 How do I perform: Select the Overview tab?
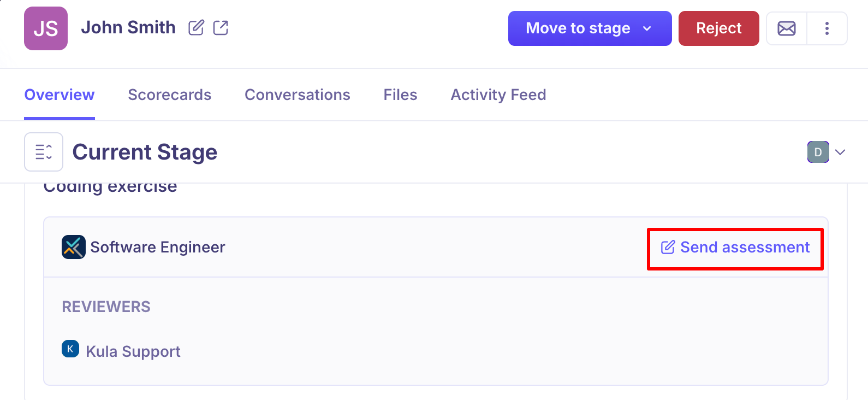tap(60, 95)
